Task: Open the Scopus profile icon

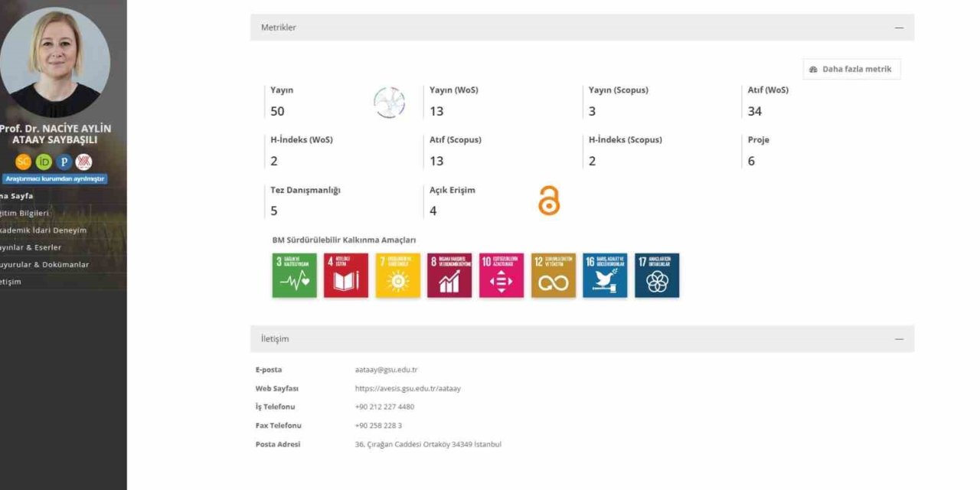Action: point(24,162)
